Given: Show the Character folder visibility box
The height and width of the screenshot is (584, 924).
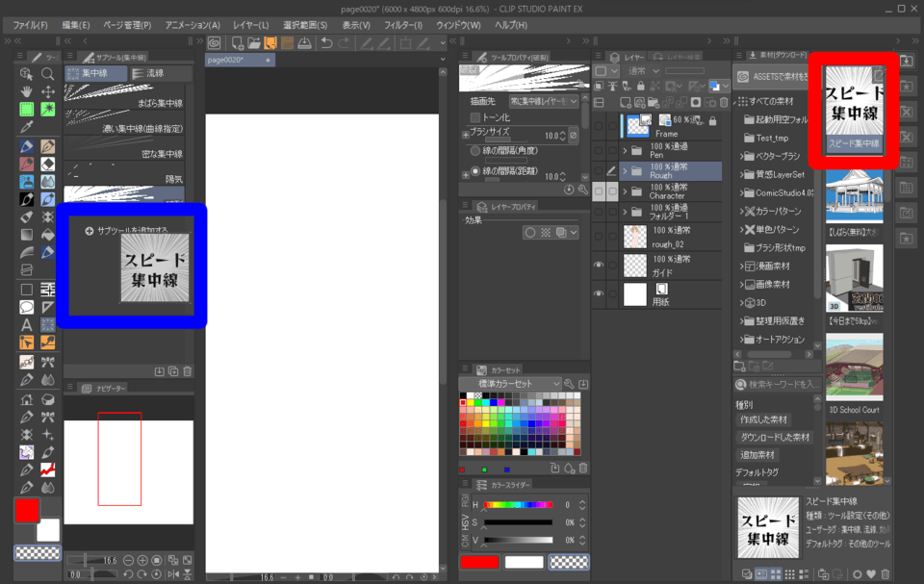Looking at the screenshot, I should (x=599, y=190).
